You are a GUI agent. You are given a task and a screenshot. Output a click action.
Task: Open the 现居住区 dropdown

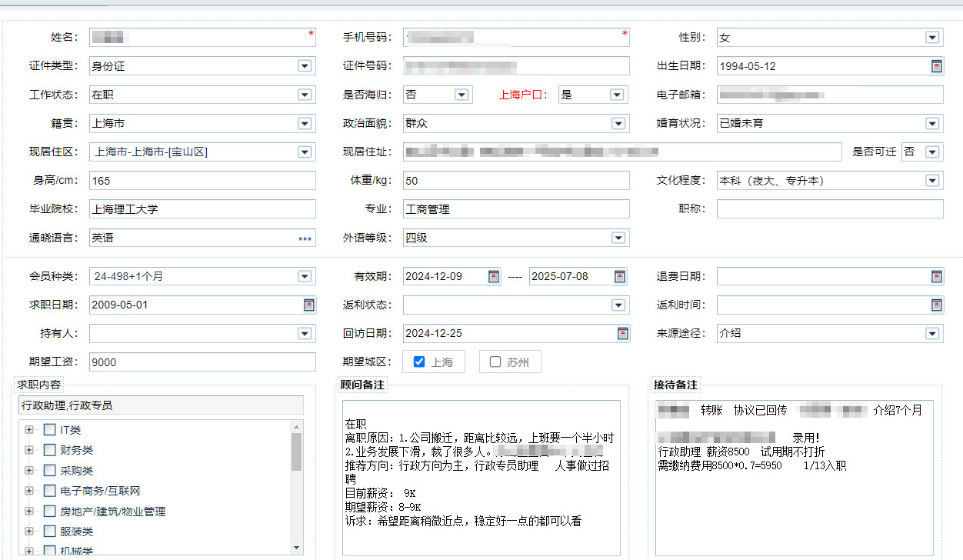(x=305, y=152)
